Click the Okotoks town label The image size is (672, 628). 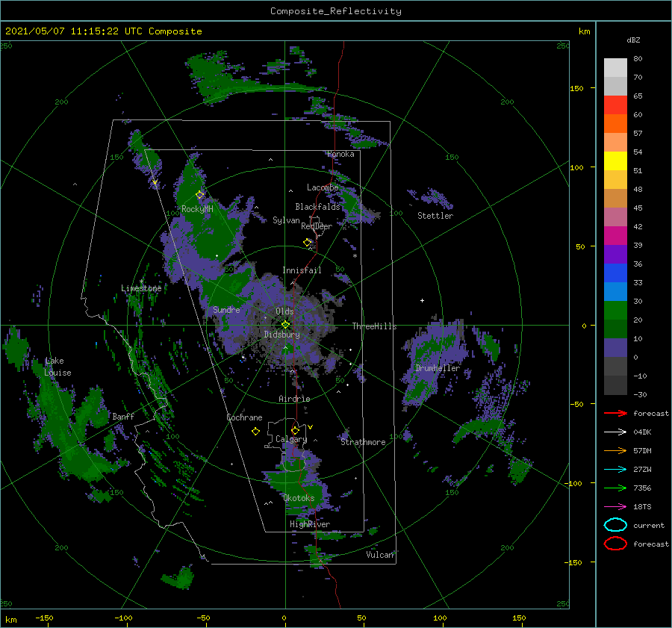299,498
